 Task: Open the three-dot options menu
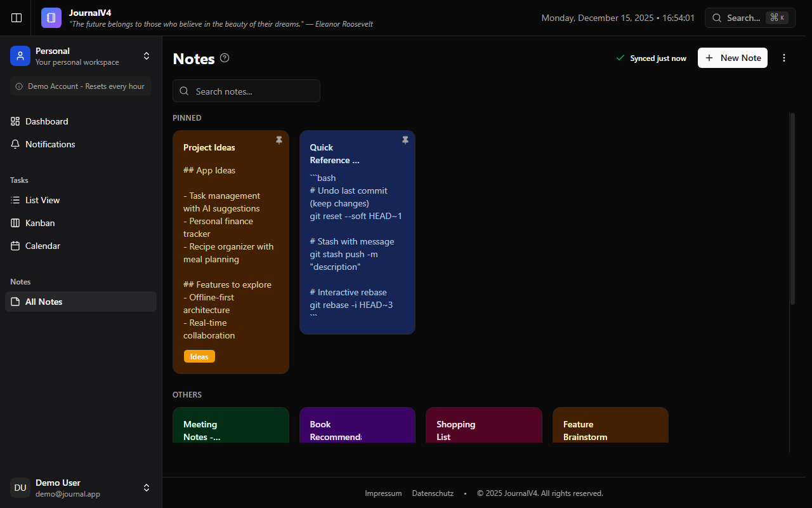pyautogui.click(x=784, y=58)
